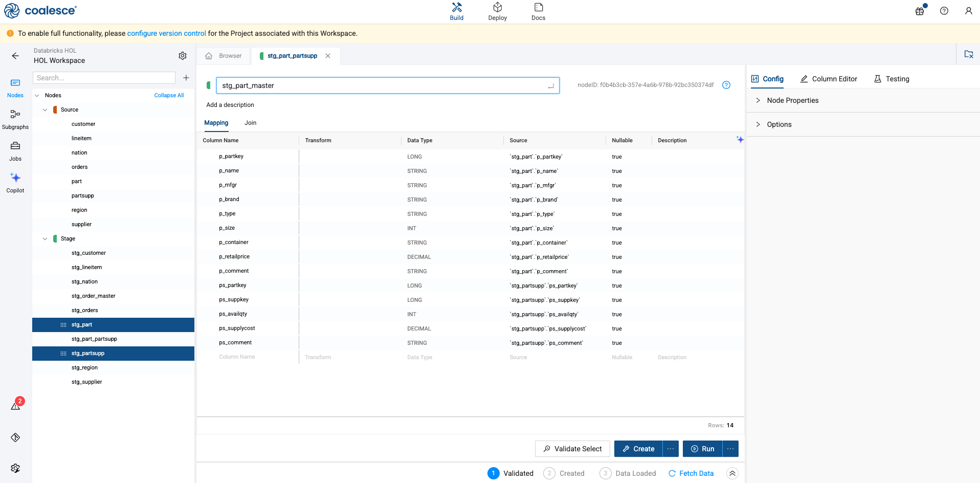Open the Copilot sidebar icon
This screenshot has height=483, width=980.
tap(15, 183)
